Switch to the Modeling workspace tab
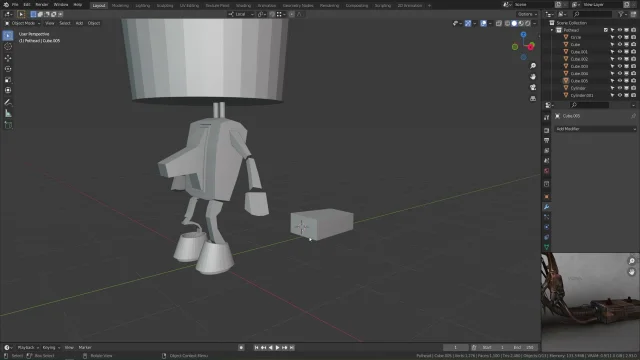Image resolution: width=640 pixels, height=360 pixels. [x=120, y=5]
